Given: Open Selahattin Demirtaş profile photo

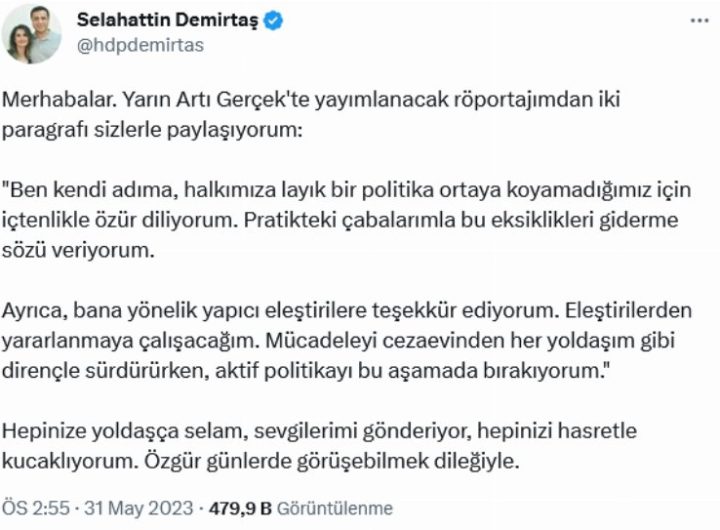Looking at the screenshot, I should (x=32, y=34).
